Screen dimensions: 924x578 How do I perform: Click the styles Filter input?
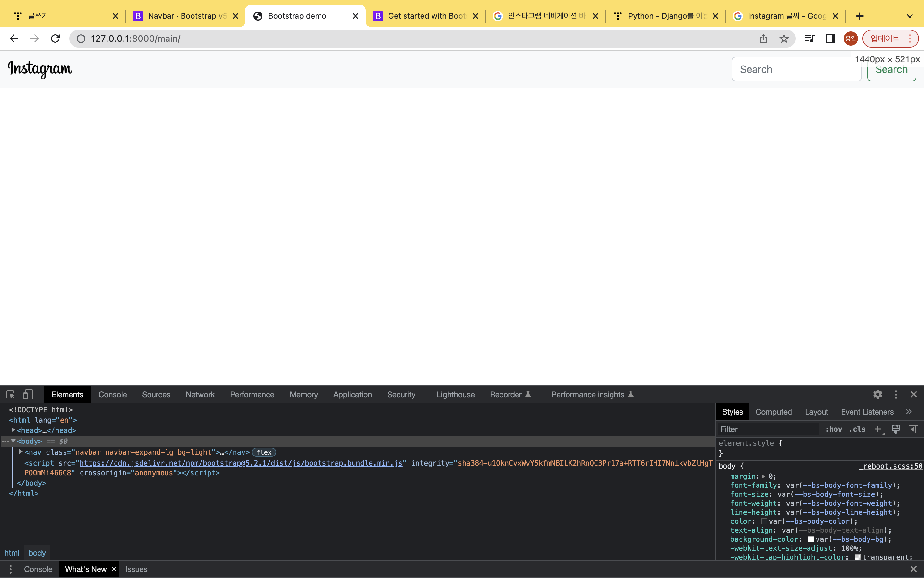click(768, 429)
